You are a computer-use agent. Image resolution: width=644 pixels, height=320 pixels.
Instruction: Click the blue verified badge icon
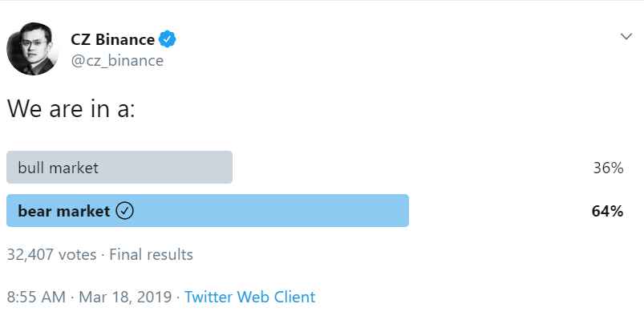(x=168, y=39)
